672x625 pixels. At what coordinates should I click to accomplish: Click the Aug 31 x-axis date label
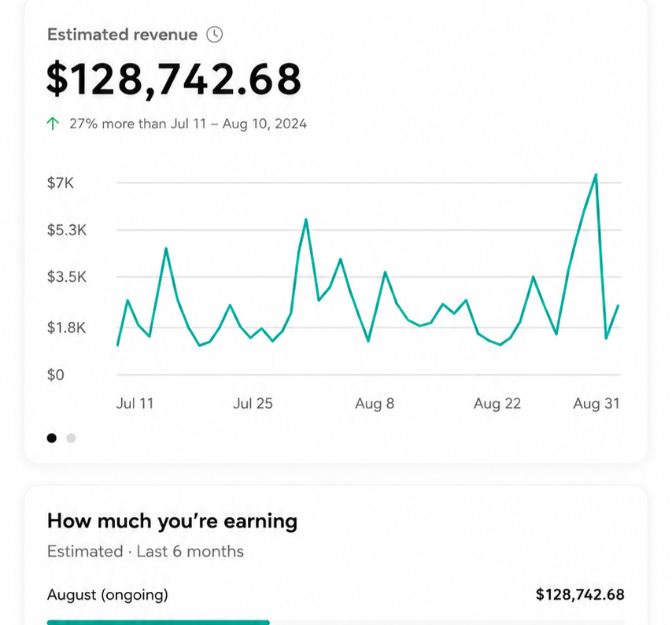tap(596, 403)
